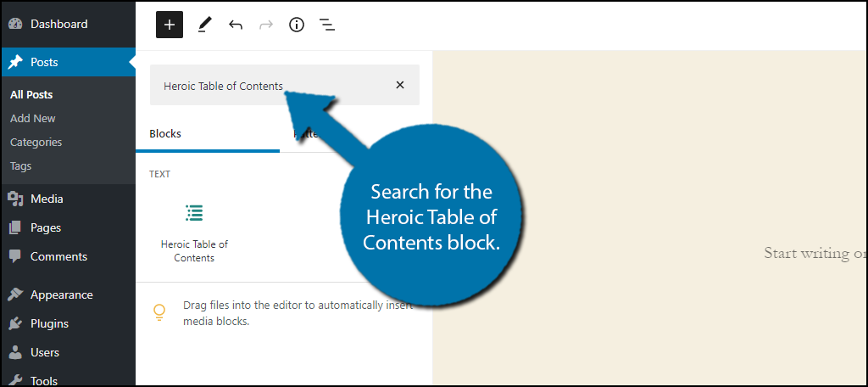Click the Undo arrow icon

tap(236, 25)
